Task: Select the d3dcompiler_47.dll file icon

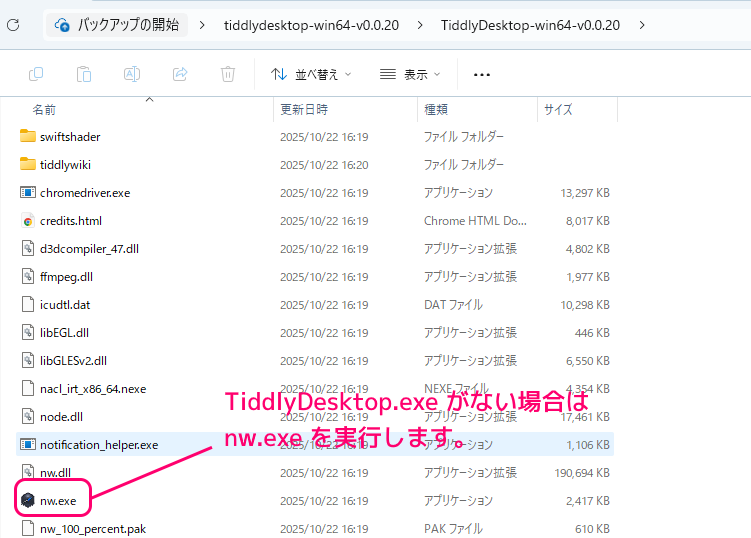Action: 28,249
